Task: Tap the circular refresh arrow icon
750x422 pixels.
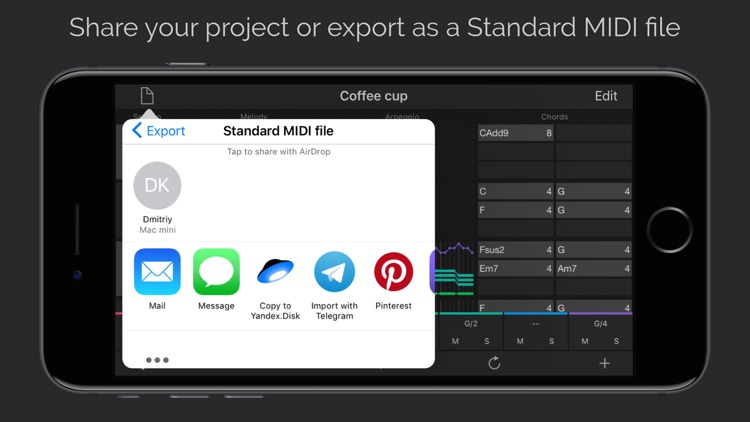Action: 494,363
